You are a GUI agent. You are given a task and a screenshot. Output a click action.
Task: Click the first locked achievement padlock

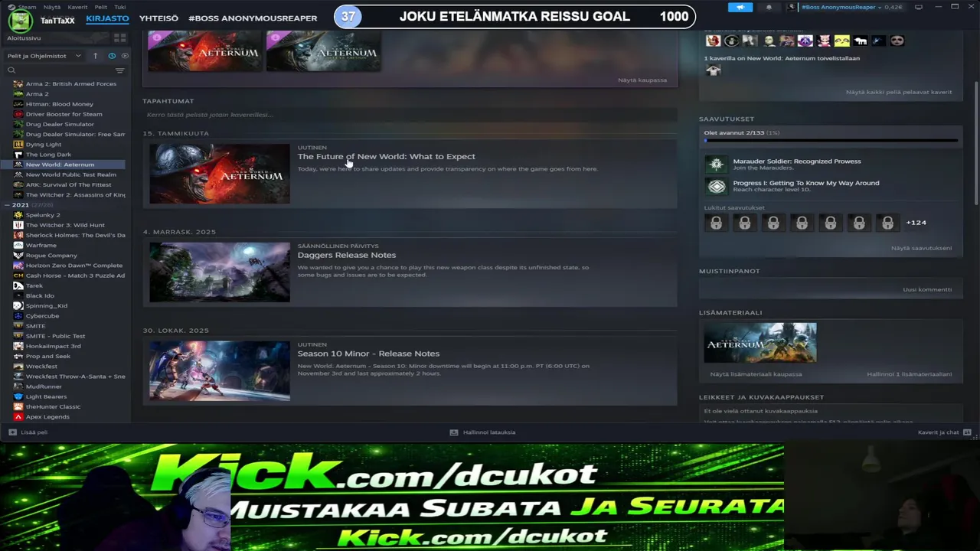716,223
